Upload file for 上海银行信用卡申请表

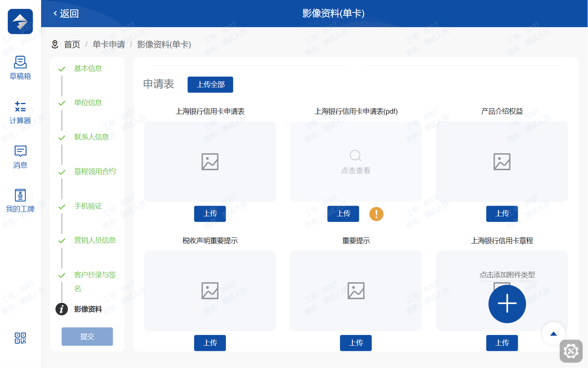pyautogui.click(x=210, y=214)
